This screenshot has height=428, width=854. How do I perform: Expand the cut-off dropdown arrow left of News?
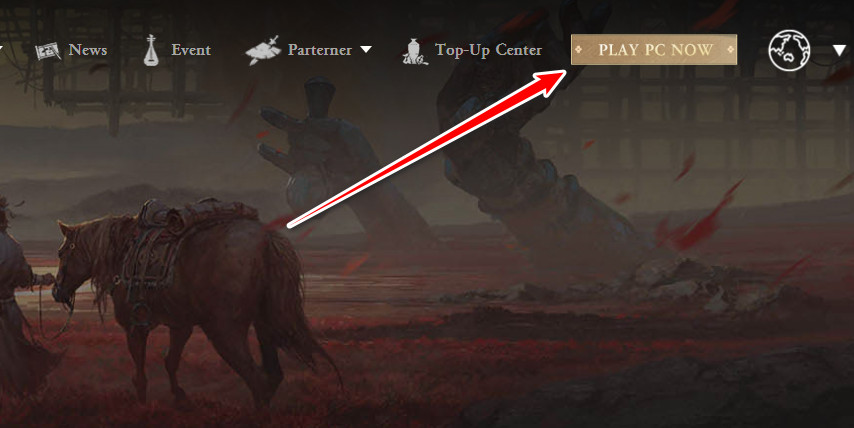pos(1,50)
